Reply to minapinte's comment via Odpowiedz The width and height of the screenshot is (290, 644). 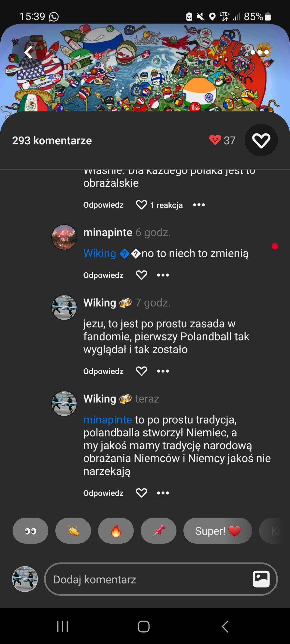tap(103, 275)
